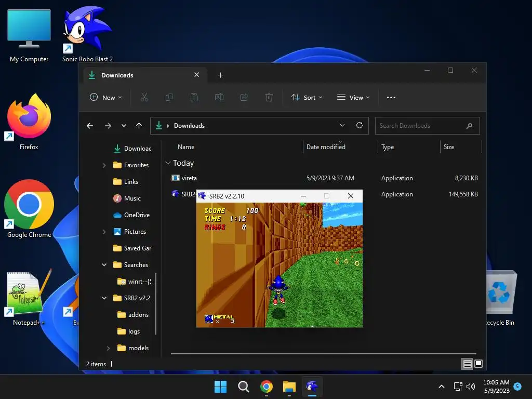Open the View dropdown menu
532x399 pixels.
[x=353, y=97]
